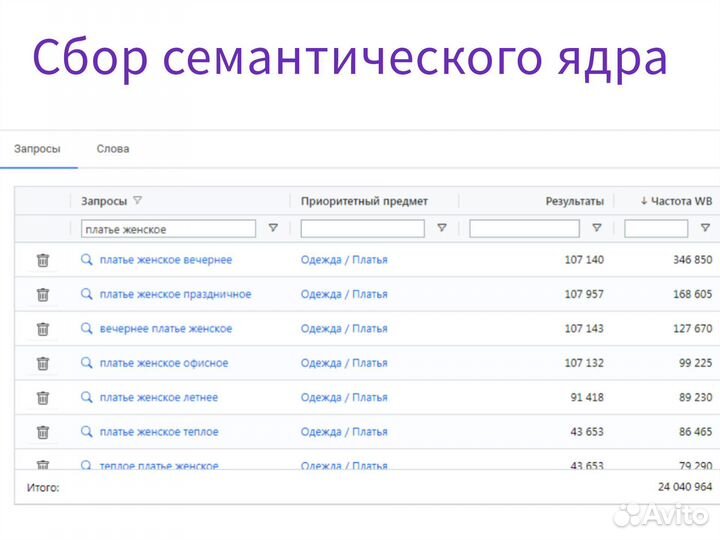Open filter options for Приоритетный предмет input
The height and width of the screenshot is (540, 720).
(442, 228)
